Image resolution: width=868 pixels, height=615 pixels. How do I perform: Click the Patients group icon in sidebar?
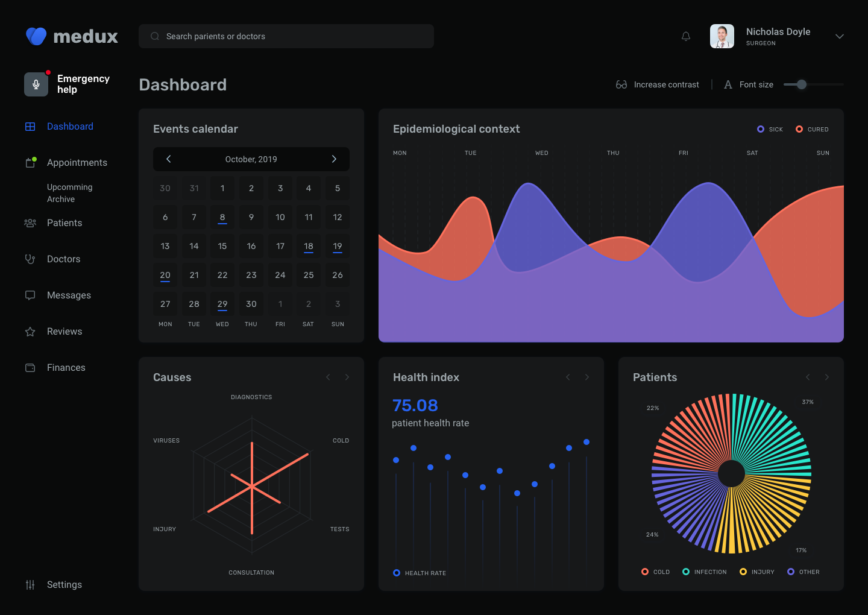click(30, 223)
